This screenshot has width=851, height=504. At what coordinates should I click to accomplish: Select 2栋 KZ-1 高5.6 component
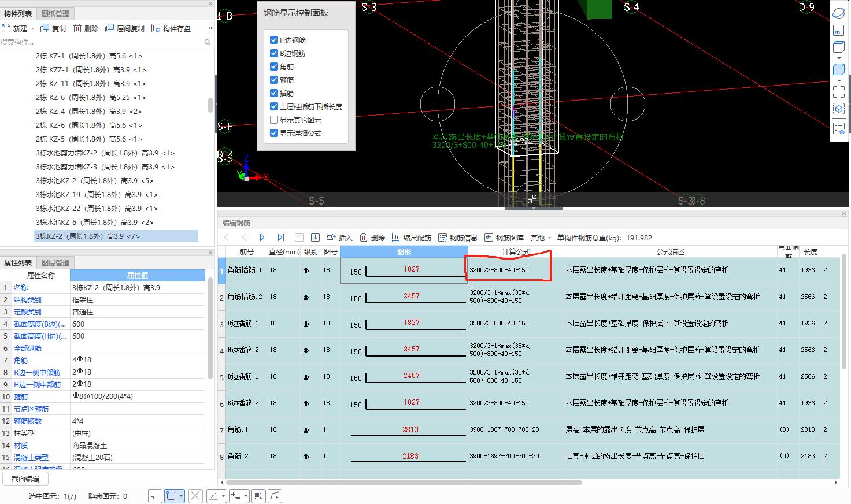tap(88, 56)
